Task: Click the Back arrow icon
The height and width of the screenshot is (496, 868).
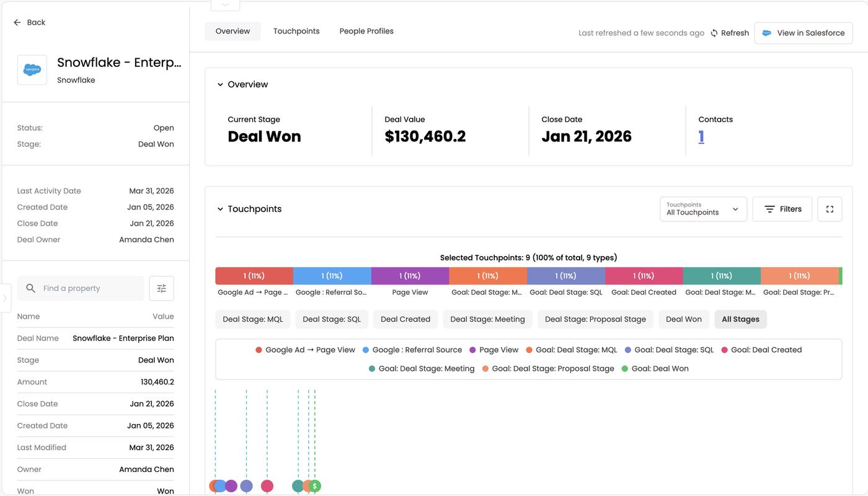Action: pyautogui.click(x=17, y=22)
